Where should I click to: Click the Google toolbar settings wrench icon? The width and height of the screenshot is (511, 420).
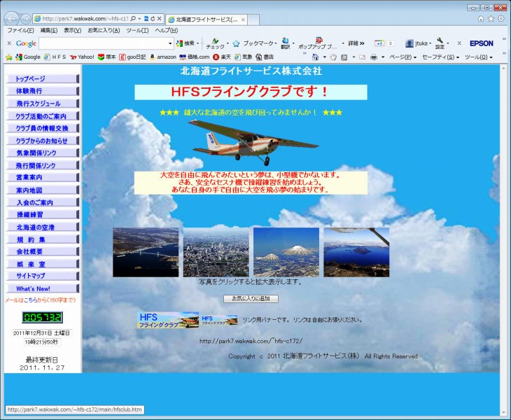pos(440,43)
